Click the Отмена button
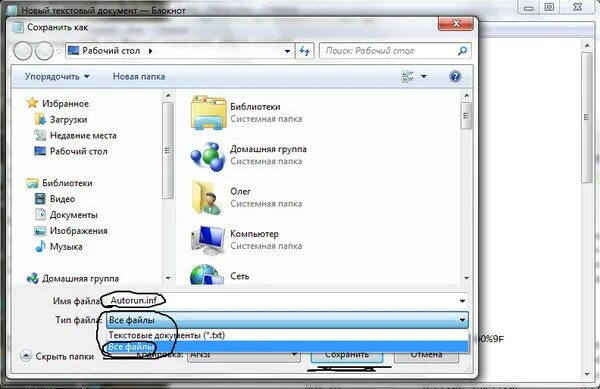The width and height of the screenshot is (600, 389). 426,355
